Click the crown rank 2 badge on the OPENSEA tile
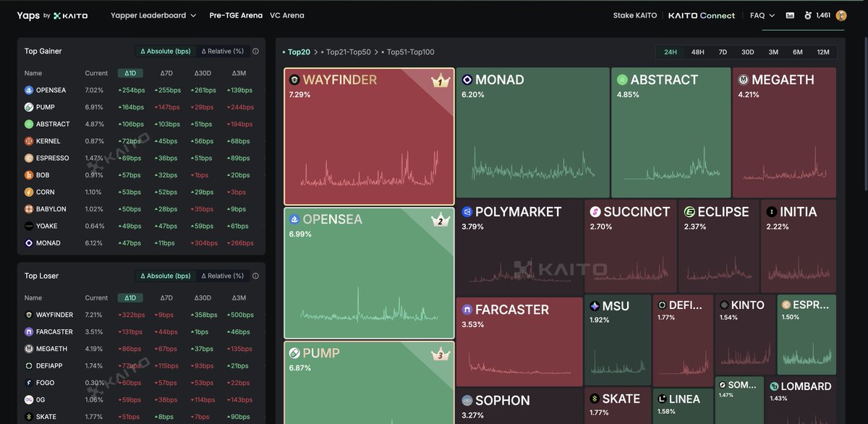868x424 pixels. pyautogui.click(x=440, y=220)
